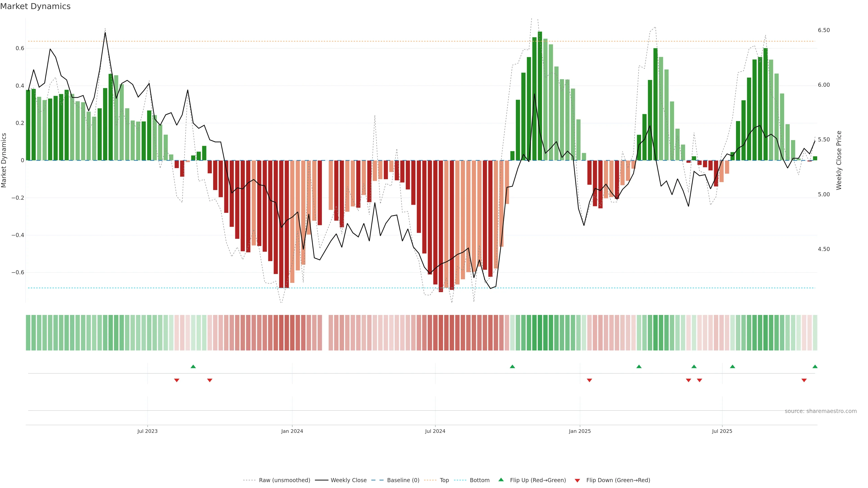
Task: Click the 6.50 label on the price axis
Action: coord(823,30)
